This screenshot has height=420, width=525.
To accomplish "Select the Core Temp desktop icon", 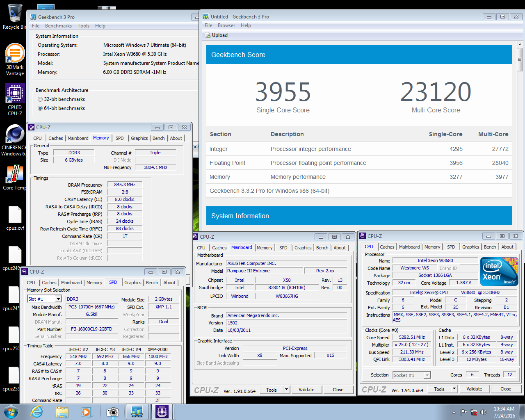I will pyautogui.click(x=14, y=177).
